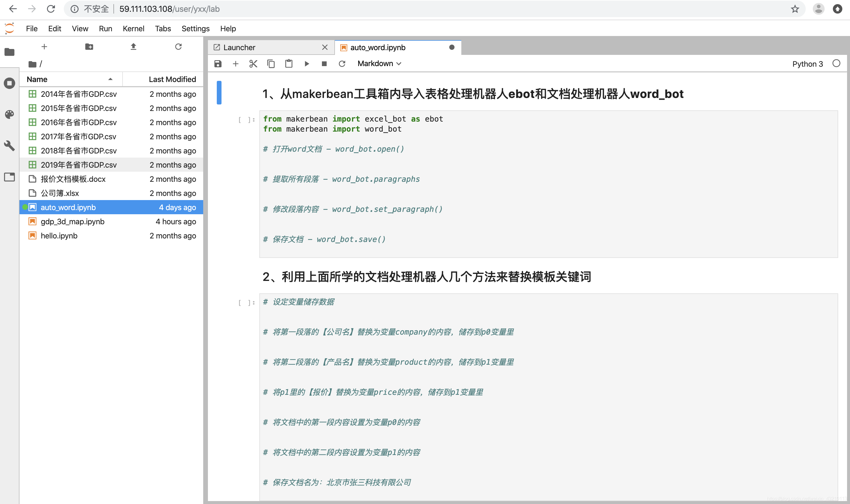Click the restart kernel icon
Screen dimensions: 850x504
tap(341, 64)
